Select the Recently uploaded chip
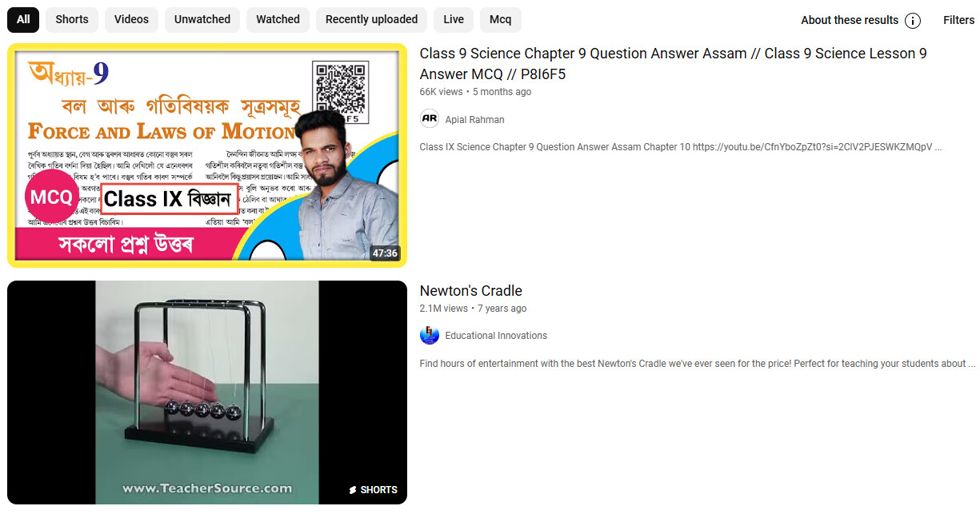Screen dimensions: 980x514 point(371,19)
